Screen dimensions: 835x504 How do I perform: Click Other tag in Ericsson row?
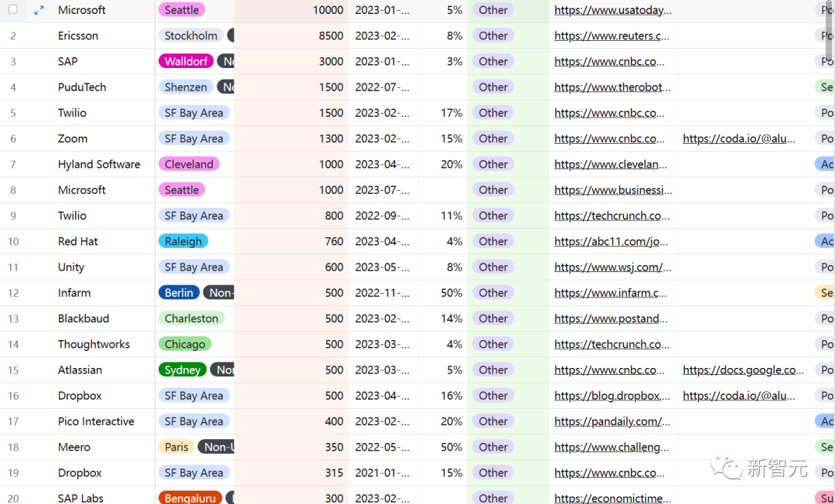click(x=493, y=36)
